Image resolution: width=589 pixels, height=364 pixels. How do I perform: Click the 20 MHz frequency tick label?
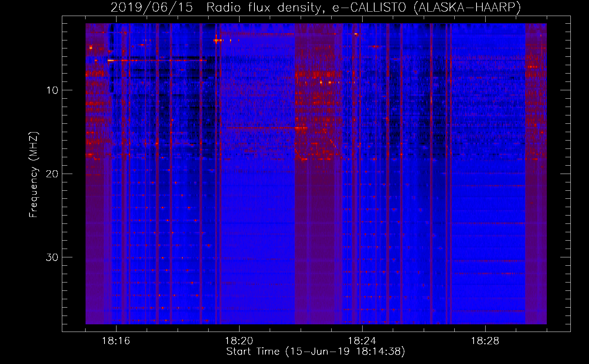tap(52, 174)
